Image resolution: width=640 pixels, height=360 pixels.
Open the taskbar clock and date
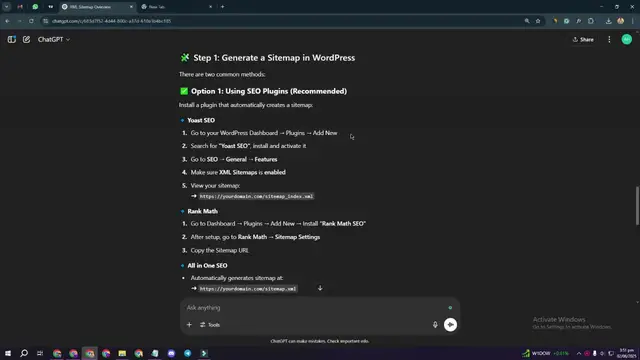click(627, 353)
